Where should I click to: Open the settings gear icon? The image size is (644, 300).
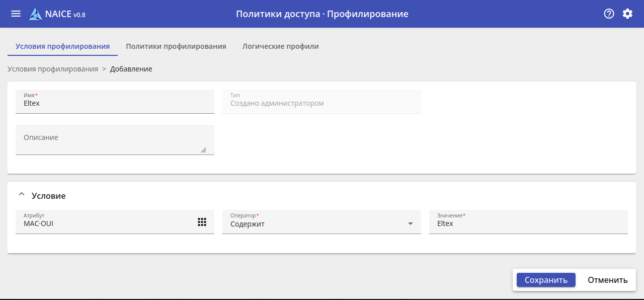[x=627, y=14]
